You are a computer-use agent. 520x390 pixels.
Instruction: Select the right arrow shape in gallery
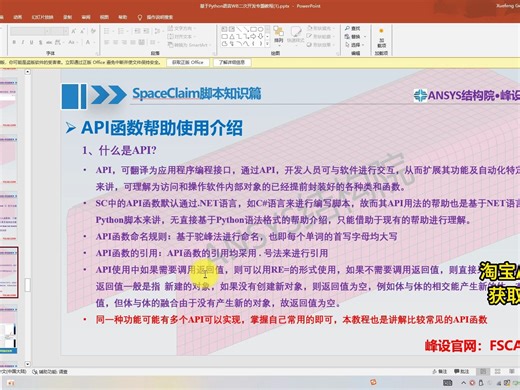pos(253,36)
